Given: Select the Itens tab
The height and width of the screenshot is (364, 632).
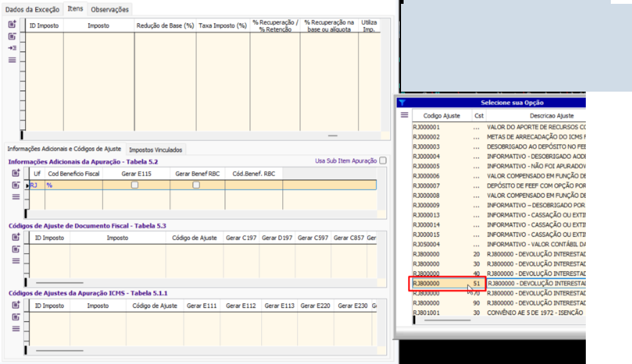Looking at the screenshot, I should click(x=75, y=8).
